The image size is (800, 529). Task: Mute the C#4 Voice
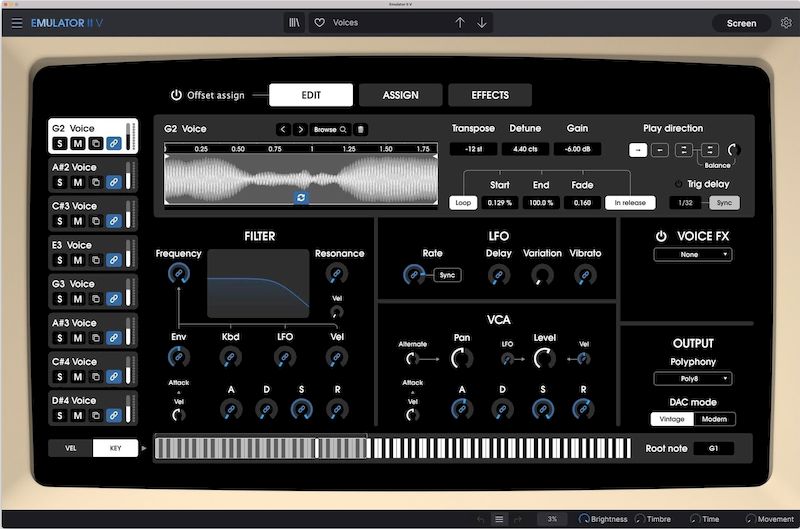[78, 376]
